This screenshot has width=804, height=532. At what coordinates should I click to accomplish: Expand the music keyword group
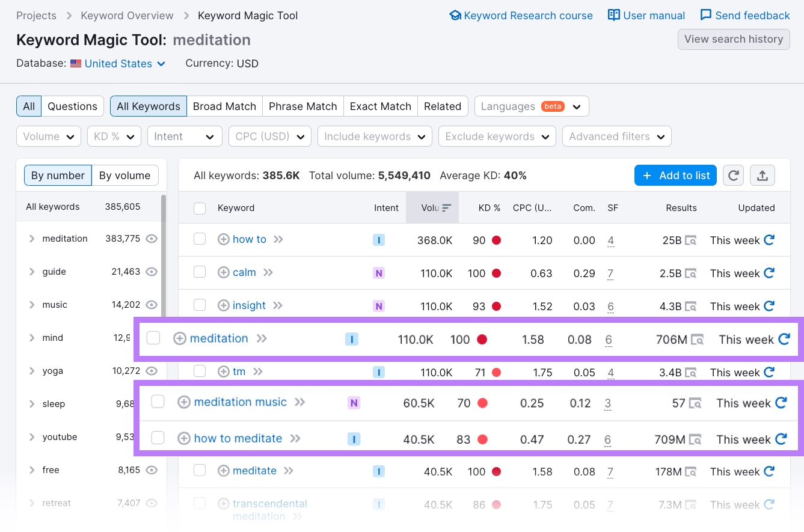pos(32,305)
